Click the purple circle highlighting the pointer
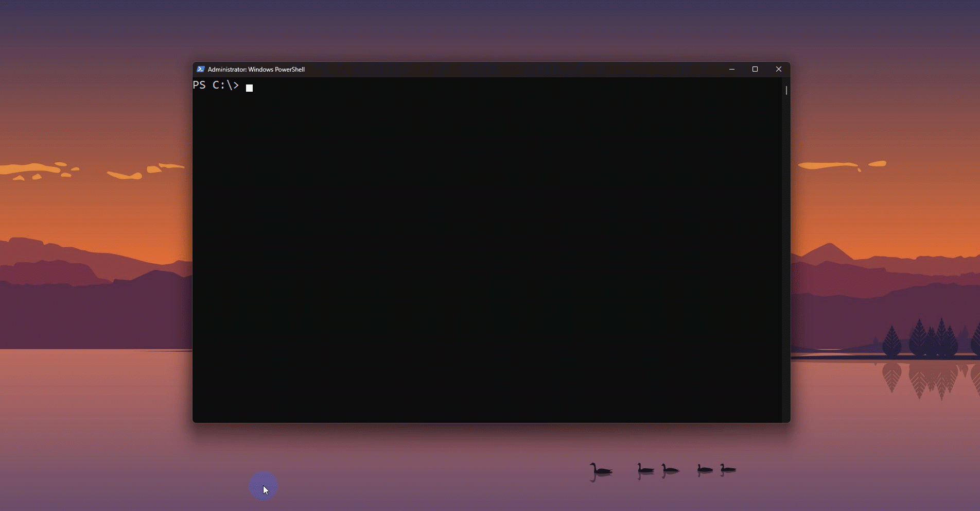 [263, 485]
